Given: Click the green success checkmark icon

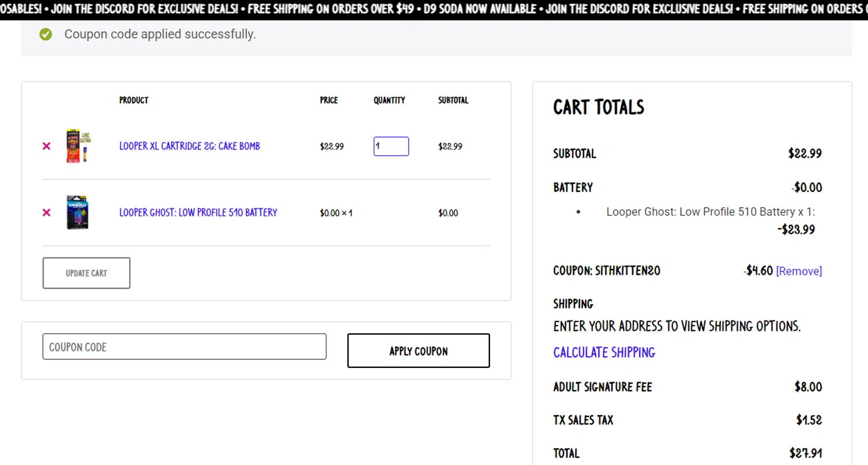Looking at the screenshot, I should (x=46, y=34).
